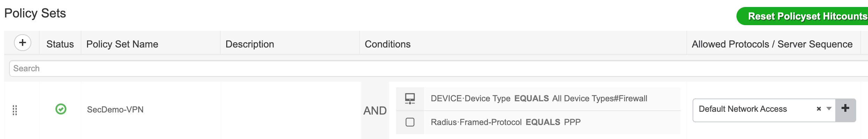The image size is (868, 139).
Task: Grab the drag handle for SecDemo-VPN row
Action: point(15,110)
